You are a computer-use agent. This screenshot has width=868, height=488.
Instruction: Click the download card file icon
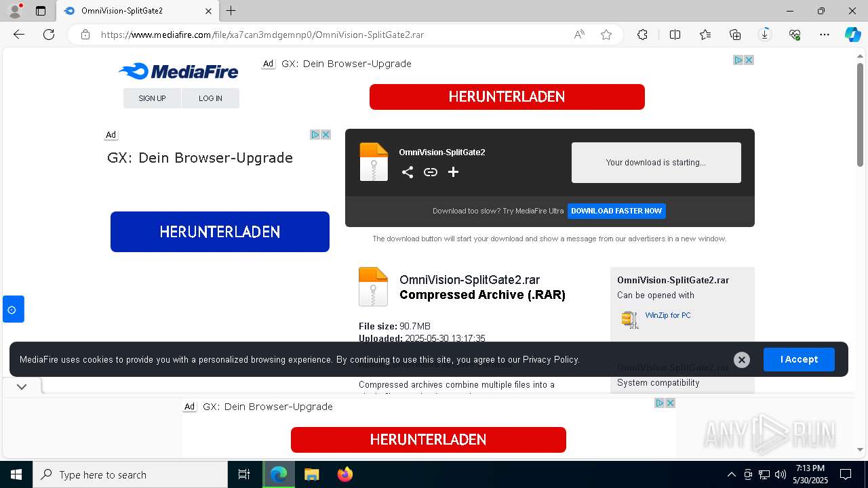click(374, 162)
